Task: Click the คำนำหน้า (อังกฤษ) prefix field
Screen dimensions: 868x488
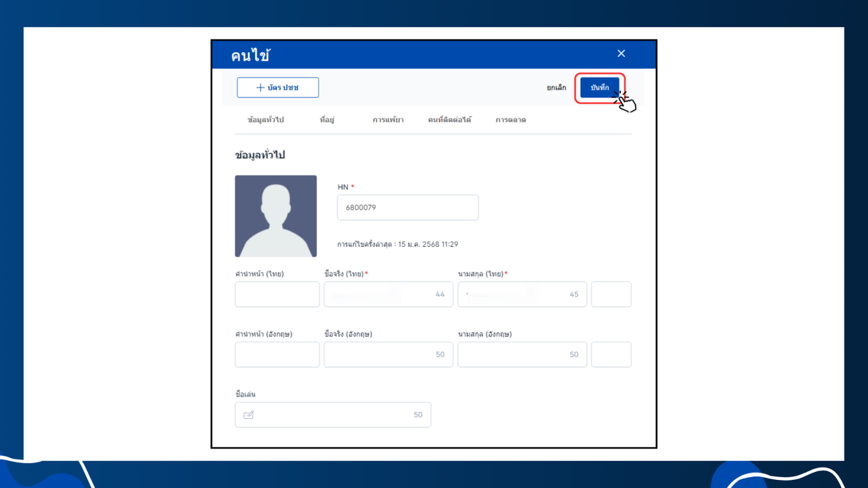Action: coord(277,355)
